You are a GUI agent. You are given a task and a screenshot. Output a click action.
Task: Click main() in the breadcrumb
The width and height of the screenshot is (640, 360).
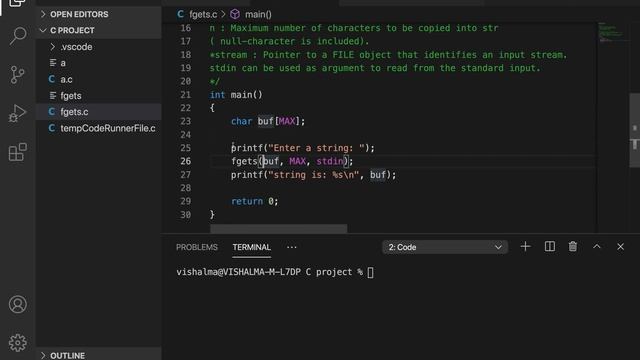tap(258, 14)
